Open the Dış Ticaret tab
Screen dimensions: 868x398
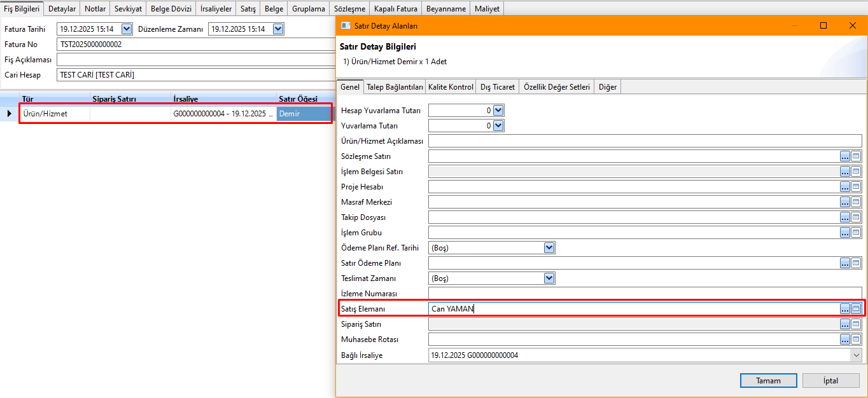click(498, 87)
